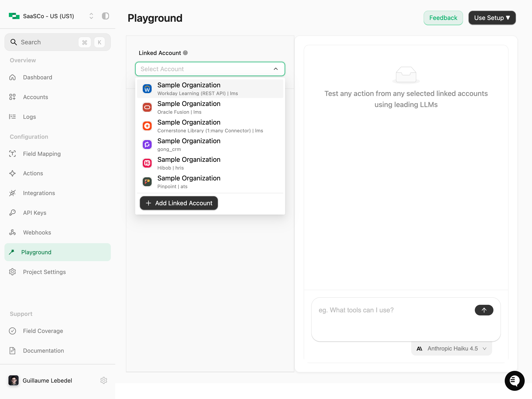The height and width of the screenshot is (399, 532).
Task: Expand the SaaSCo - US workspace switcher
Action: [91, 16]
